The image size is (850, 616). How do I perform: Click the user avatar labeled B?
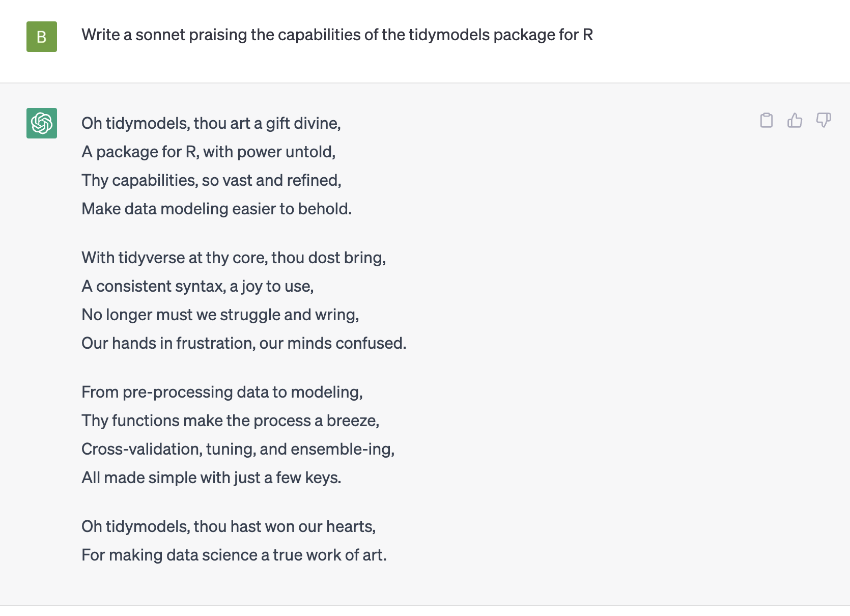pyautogui.click(x=42, y=37)
